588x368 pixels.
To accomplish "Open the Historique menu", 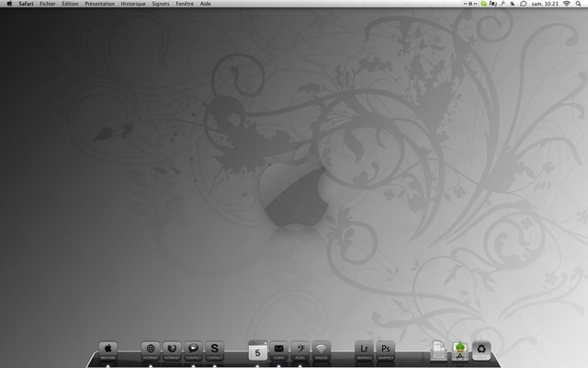I will point(133,4).
